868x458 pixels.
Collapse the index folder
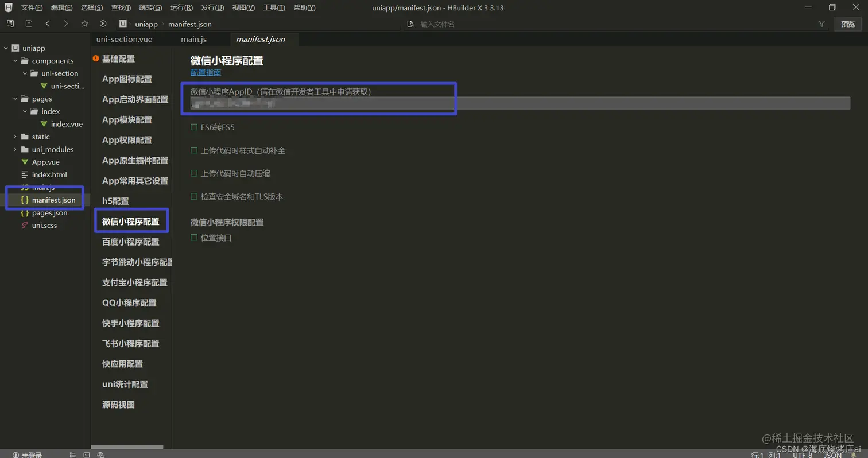[25, 111]
